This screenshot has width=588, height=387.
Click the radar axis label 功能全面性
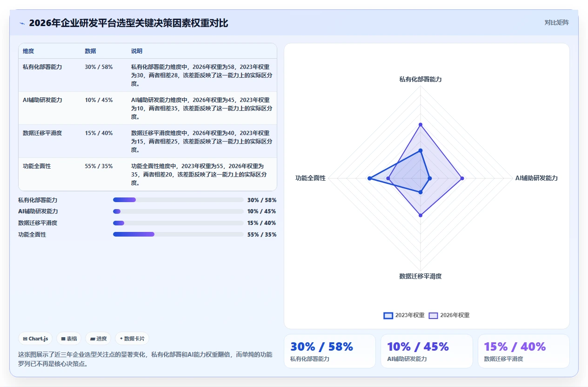pos(310,178)
